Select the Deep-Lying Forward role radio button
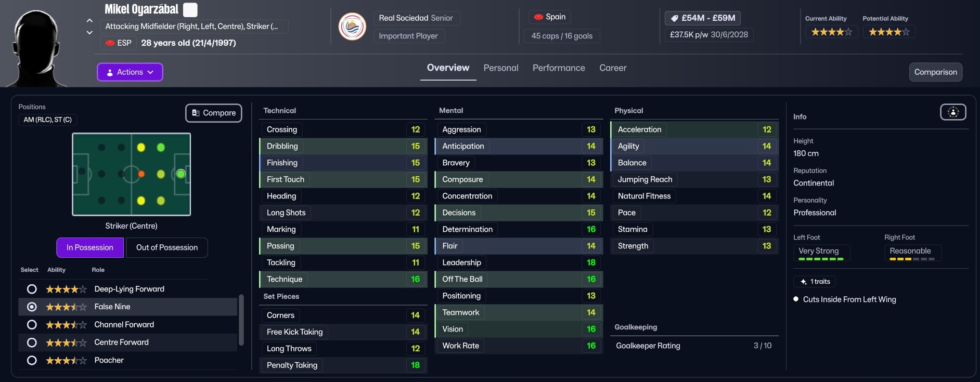 [32, 289]
